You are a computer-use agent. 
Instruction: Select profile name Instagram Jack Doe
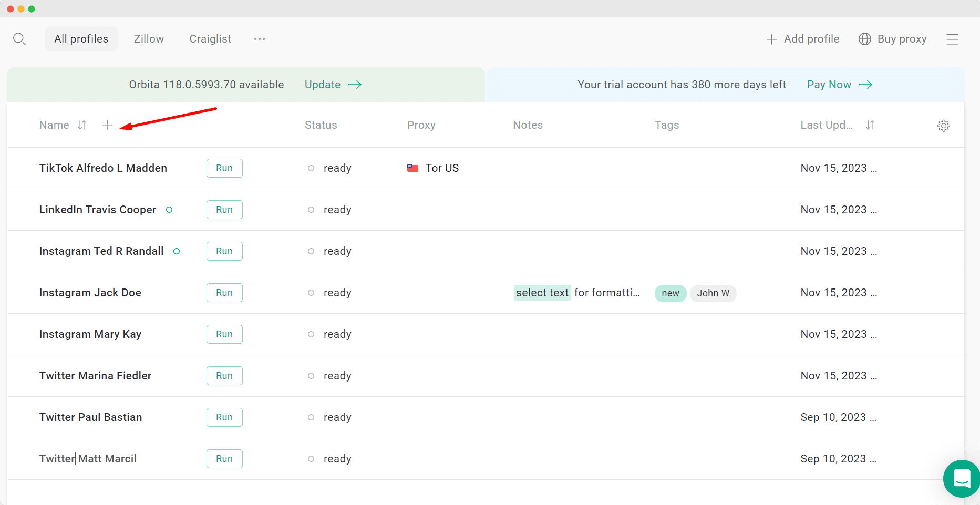point(90,293)
